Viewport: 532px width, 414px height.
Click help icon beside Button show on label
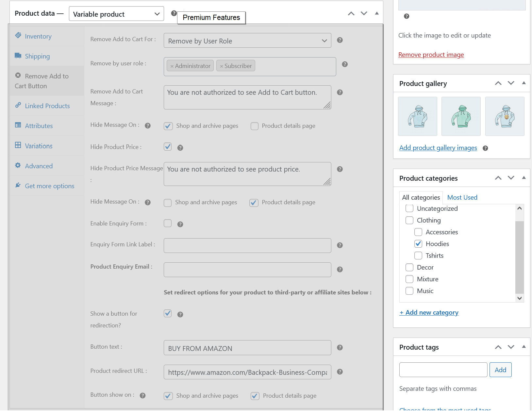tap(142, 396)
